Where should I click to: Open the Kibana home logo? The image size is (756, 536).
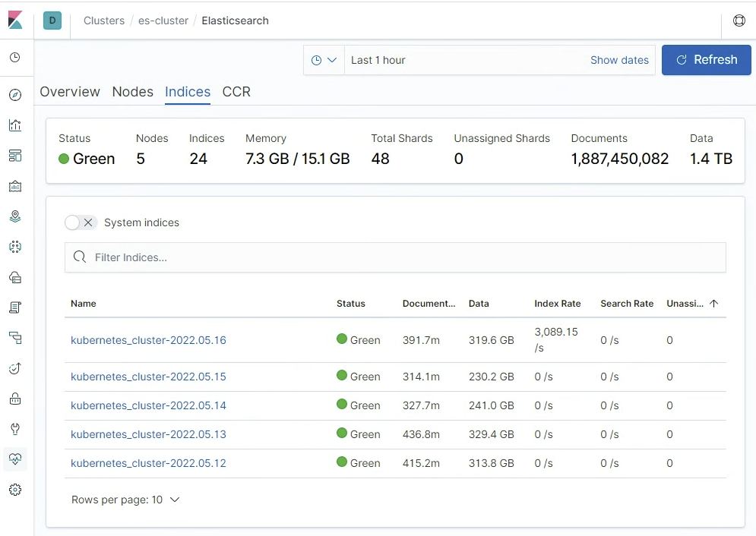[15, 20]
